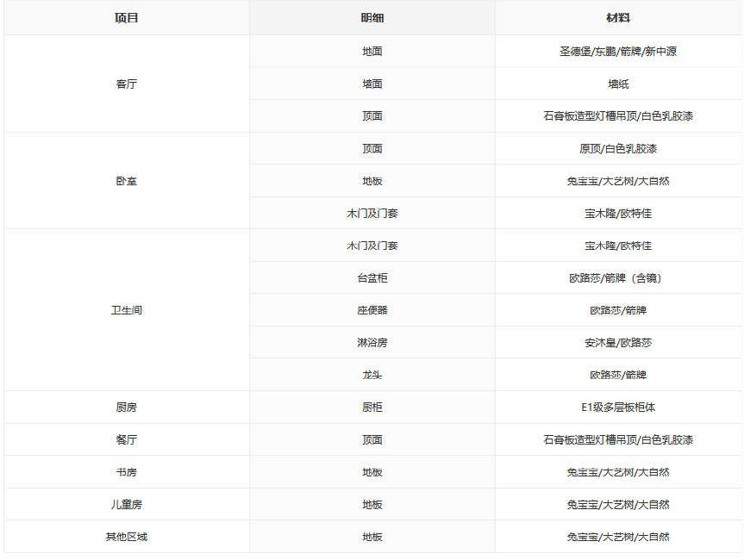Screen dimensions: 744x560
Task: Select the 墙纸 material cell
Action: click(618, 84)
